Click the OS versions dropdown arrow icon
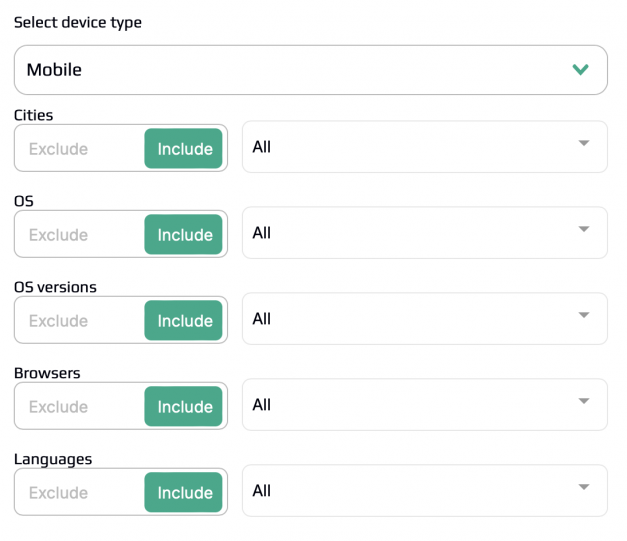This screenshot has width=627, height=541. [x=584, y=315]
